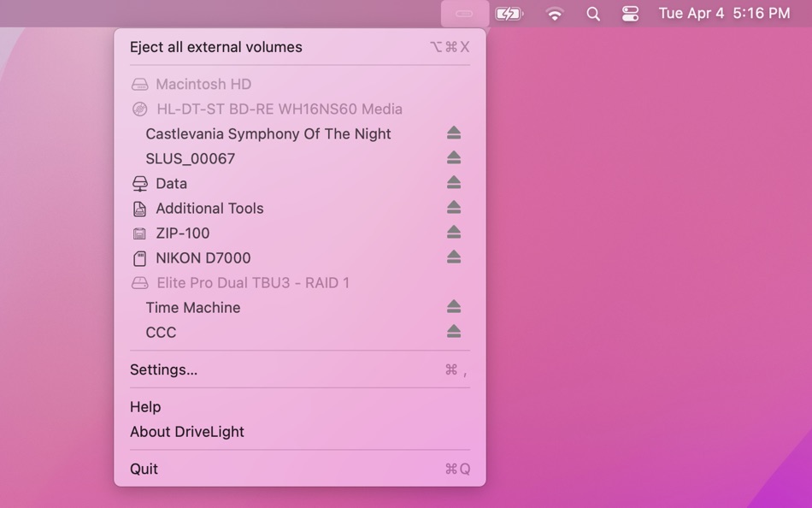
Task: Click the DriveLight menu bar icon
Action: (x=464, y=14)
